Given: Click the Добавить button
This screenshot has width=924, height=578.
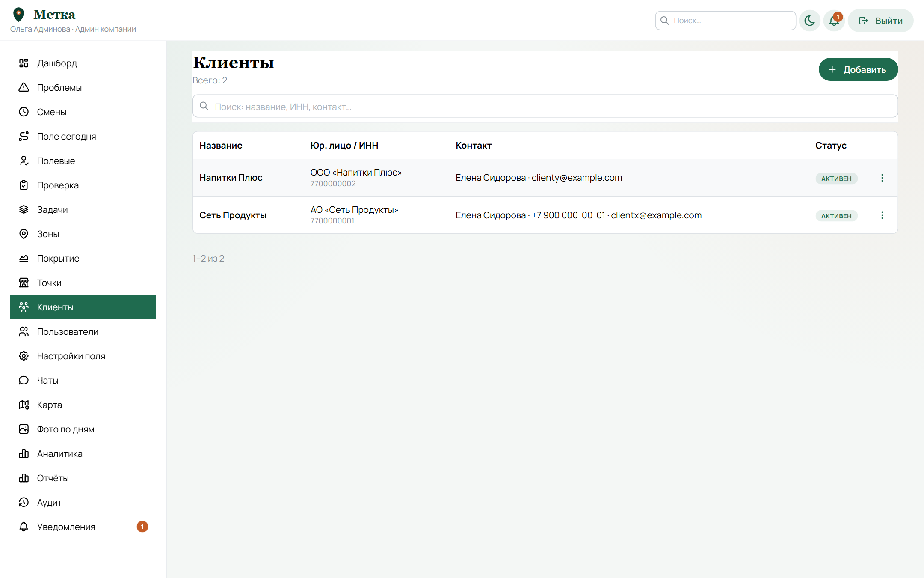Looking at the screenshot, I should click(x=858, y=69).
